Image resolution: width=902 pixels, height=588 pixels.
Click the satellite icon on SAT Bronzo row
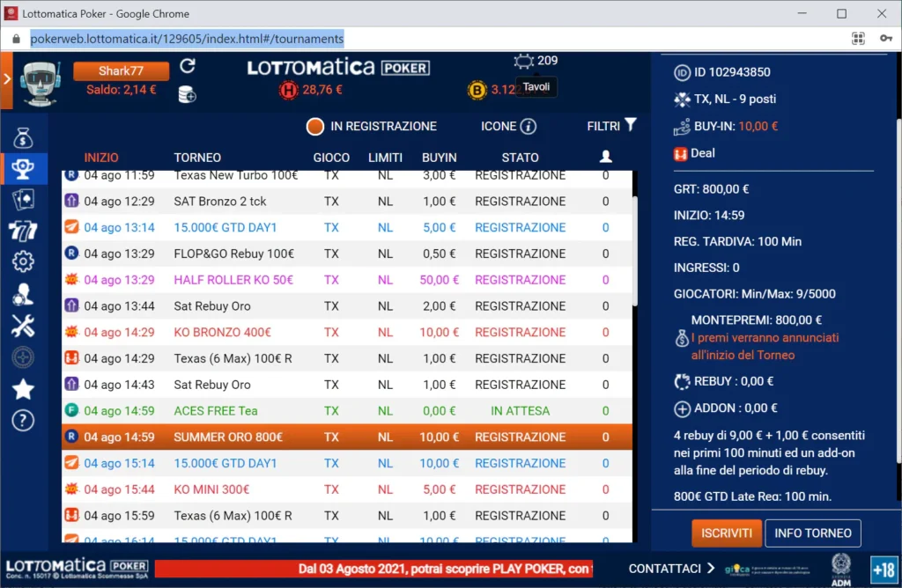coord(71,201)
